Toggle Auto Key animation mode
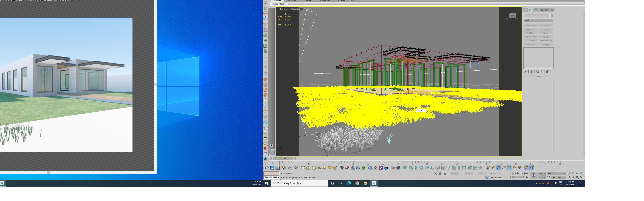644x201 pixels. [x=542, y=174]
